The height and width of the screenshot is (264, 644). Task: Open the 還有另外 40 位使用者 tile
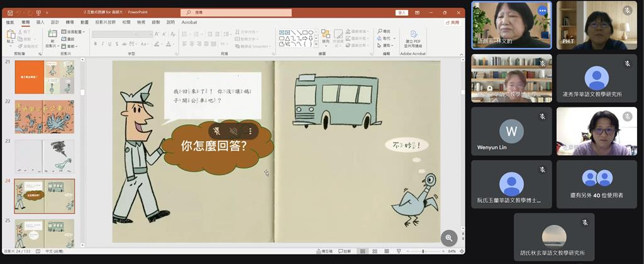[597, 184]
